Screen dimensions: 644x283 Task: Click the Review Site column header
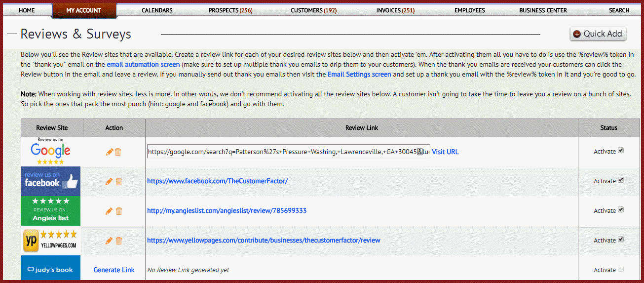point(52,127)
